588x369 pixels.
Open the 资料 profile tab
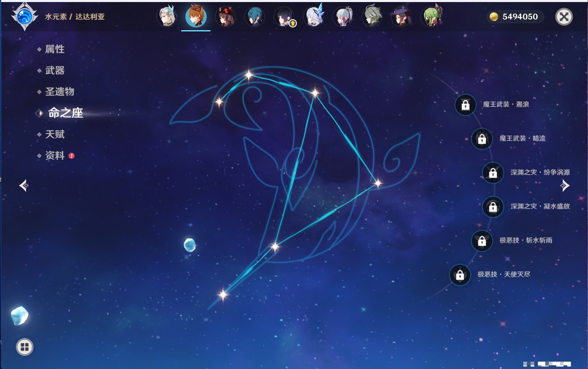[x=55, y=155]
